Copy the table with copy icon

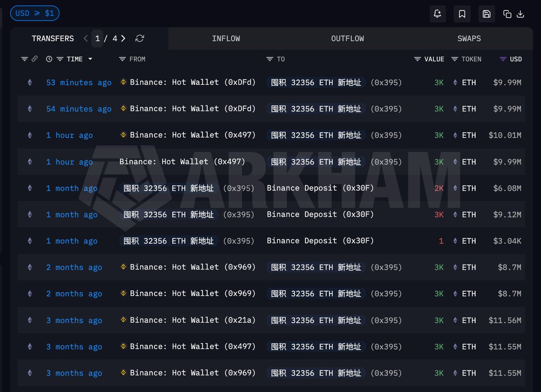[507, 14]
